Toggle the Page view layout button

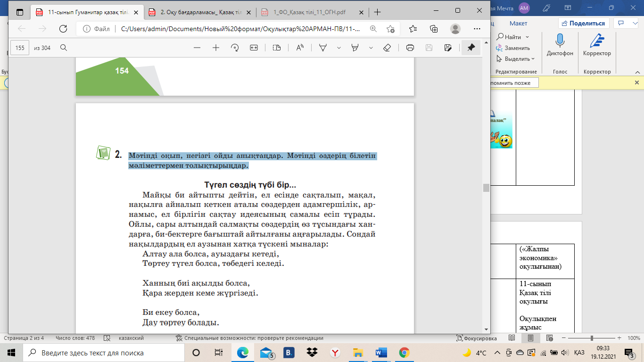(277, 48)
